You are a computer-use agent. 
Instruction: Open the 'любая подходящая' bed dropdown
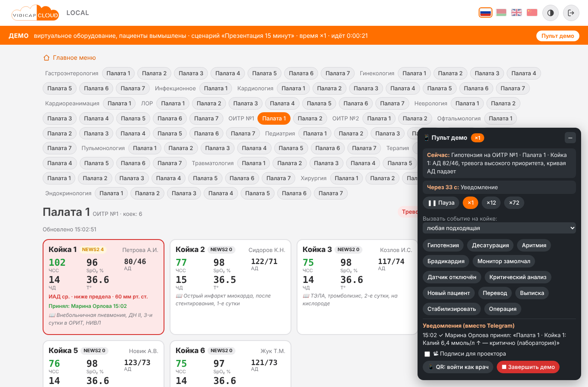tap(499, 228)
